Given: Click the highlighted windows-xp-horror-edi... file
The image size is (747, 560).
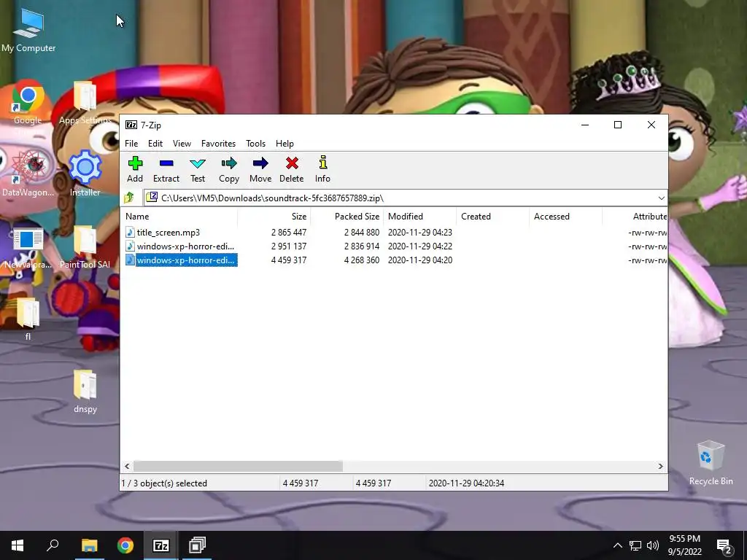Looking at the screenshot, I should coord(186,260).
